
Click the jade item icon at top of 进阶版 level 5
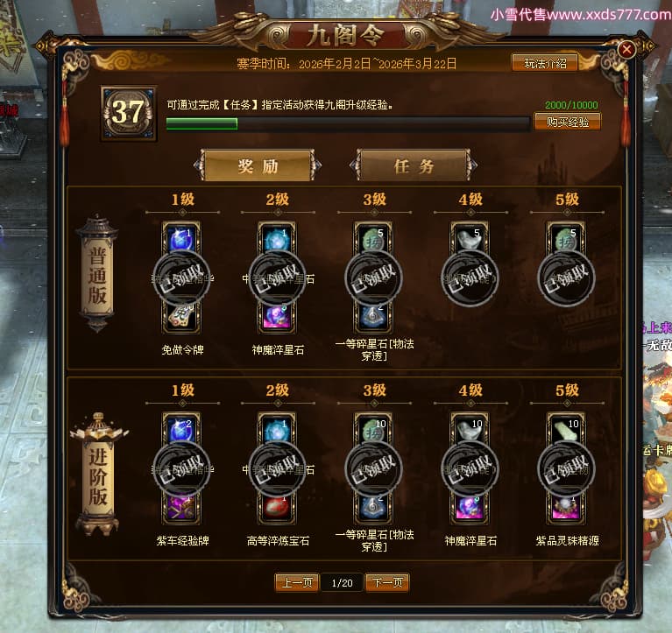(x=566, y=430)
